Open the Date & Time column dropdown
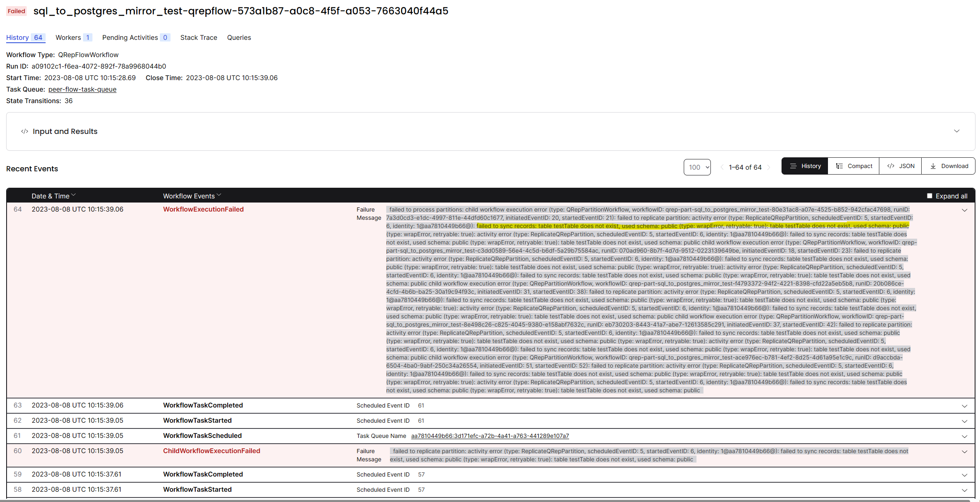The image size is (980, 502). tap(74, 195)
